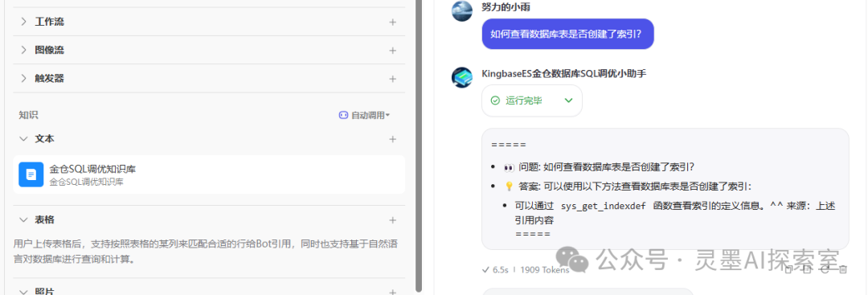Regenerate the reply with the refresh icon
868x295 pixels.
(x=825, y=269)
